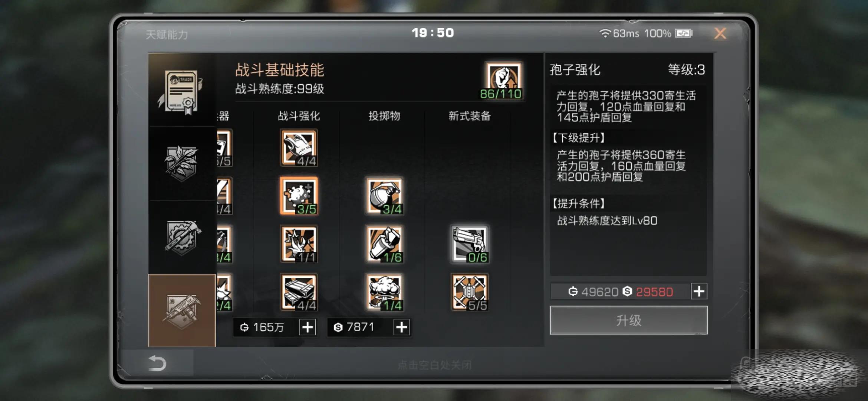The height and width of the screenshot is (401, 868).
Task: Switch to the combat gun tab
Action: point(182,310)
